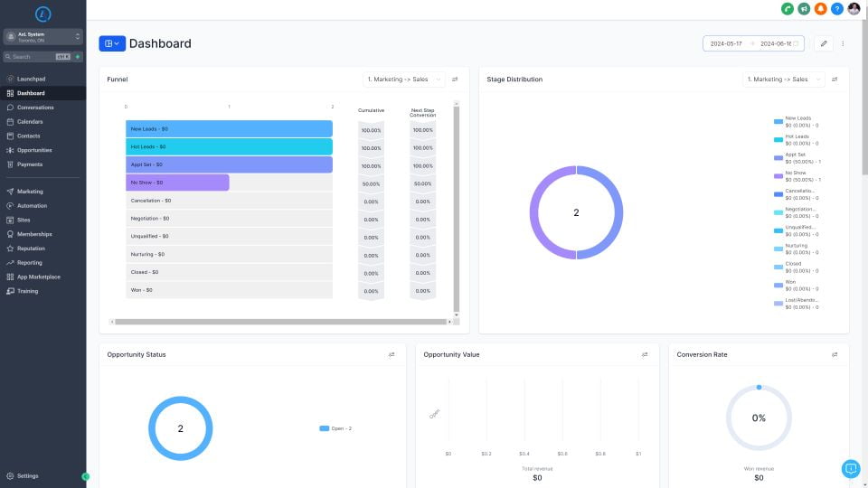Go to Opportunities in the sidebar
868x488 pixels.
click(x=34, y=150)
